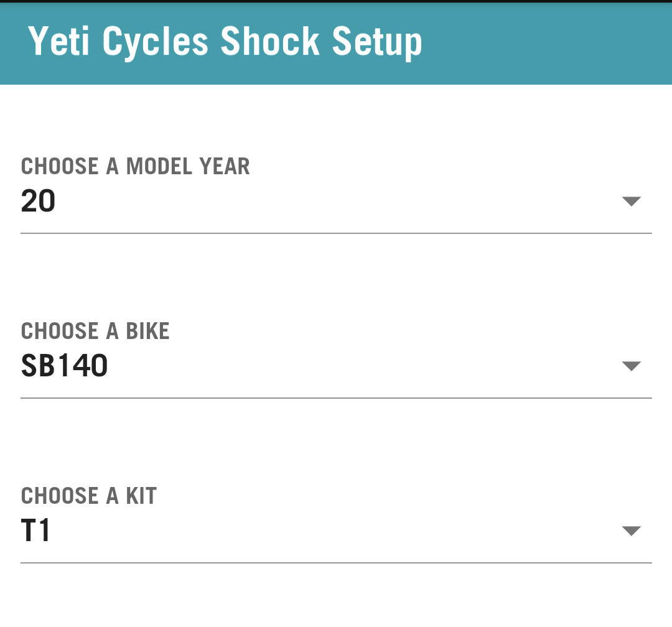
Task: Tap the arrow icon beside SB140
Action: click(x=631, y=366)
